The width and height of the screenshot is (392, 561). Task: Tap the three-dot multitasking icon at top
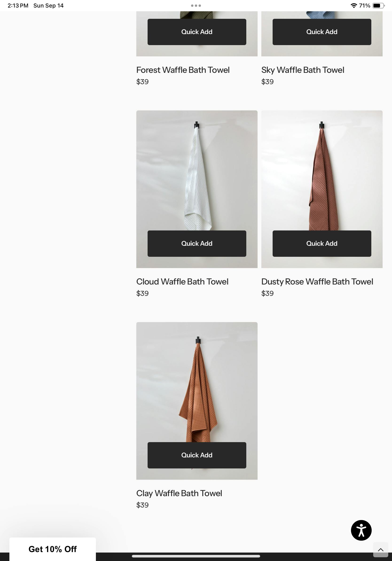[x=196, y=6]
